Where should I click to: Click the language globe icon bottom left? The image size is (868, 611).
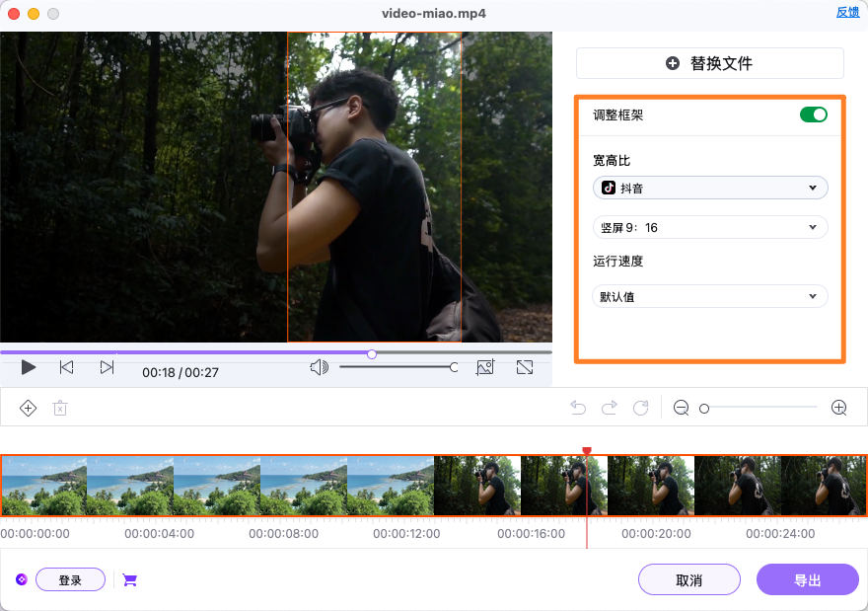click(x=21, y=579)
